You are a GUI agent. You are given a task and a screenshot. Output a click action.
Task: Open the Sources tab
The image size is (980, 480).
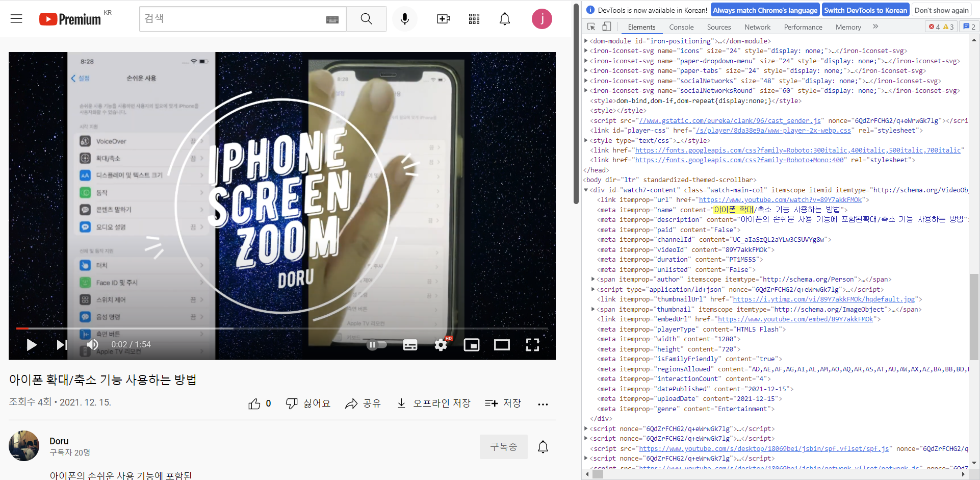[719, 27]
